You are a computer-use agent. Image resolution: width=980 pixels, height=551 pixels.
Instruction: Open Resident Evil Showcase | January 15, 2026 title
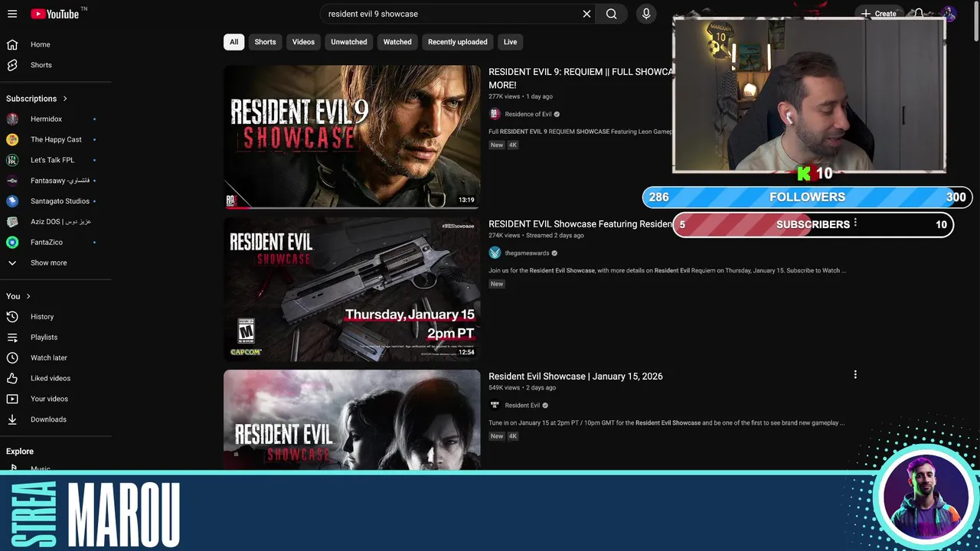[x=576, y=377]
